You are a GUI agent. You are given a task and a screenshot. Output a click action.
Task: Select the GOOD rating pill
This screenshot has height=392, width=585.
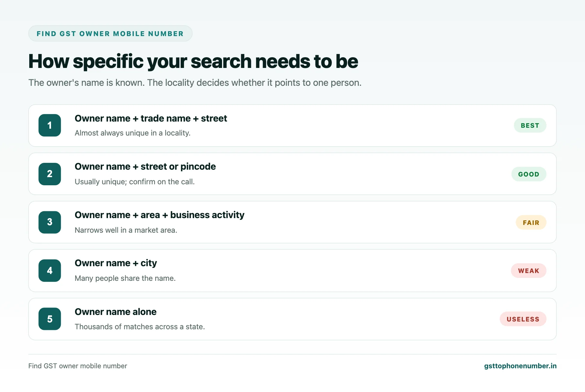(529, 174)
